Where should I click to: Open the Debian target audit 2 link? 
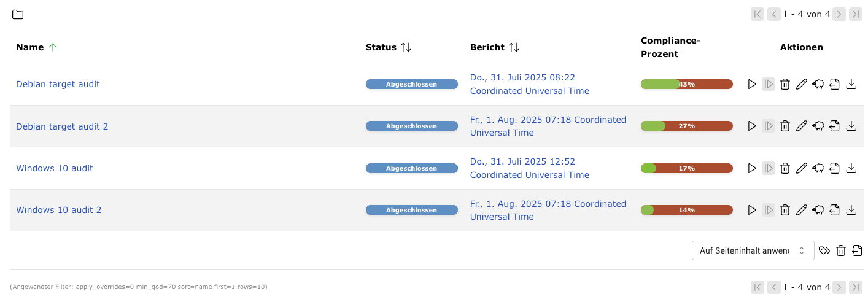tap(62, 126)
